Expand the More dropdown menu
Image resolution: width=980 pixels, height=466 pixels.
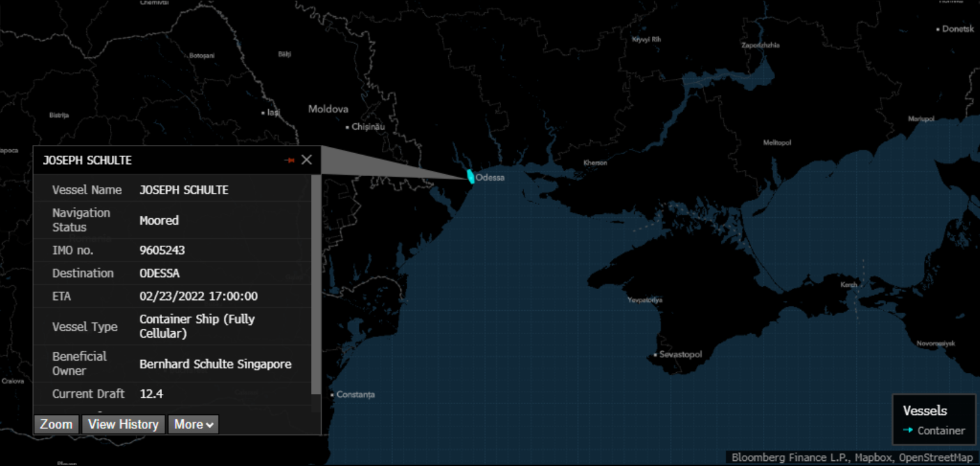tap(193, 425)
